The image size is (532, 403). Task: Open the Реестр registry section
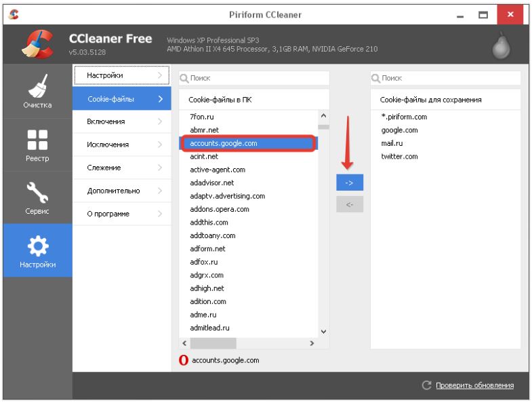(x=37, y=145)
